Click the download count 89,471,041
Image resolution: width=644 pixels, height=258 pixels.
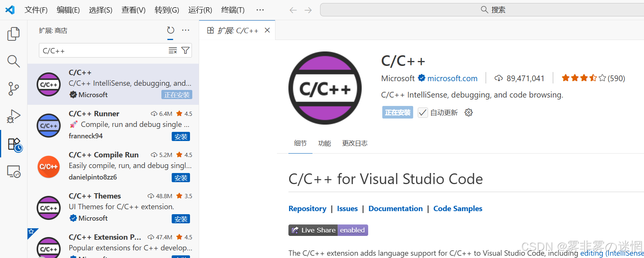(x=520, y=78)
